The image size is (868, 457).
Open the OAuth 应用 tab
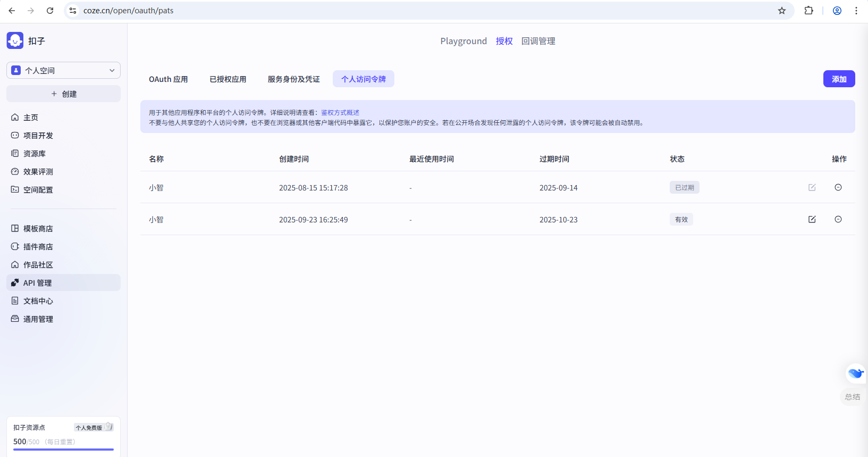coord(168,79)
